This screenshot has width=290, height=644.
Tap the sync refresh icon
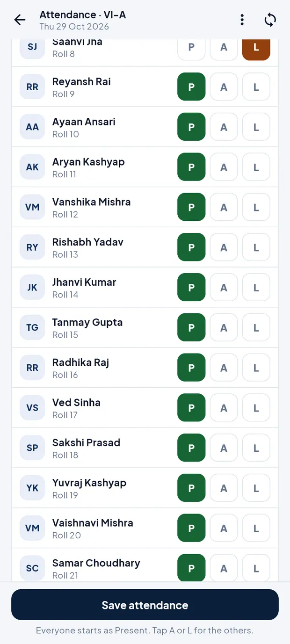(x=270, y=20)
